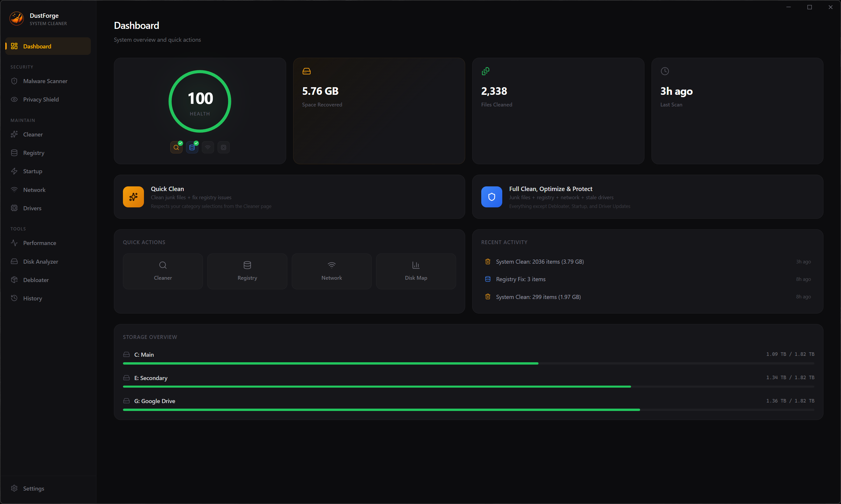The width and height of the screenshot is (841, 504).
Task: Open the Registry tool in the sidebar
Action: pos(34,153)
